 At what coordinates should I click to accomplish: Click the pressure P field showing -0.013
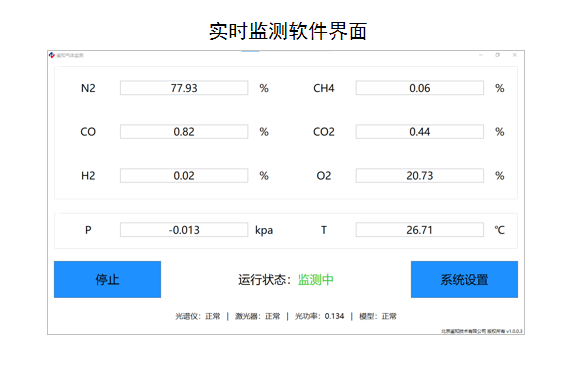184,230
